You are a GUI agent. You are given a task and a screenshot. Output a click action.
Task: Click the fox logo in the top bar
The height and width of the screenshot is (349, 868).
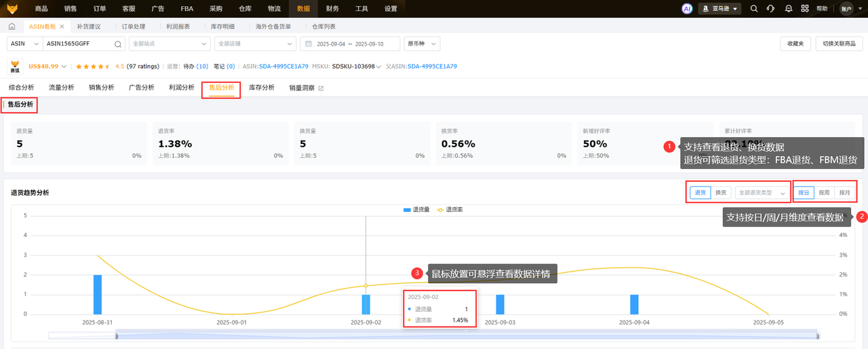point(12,9)
